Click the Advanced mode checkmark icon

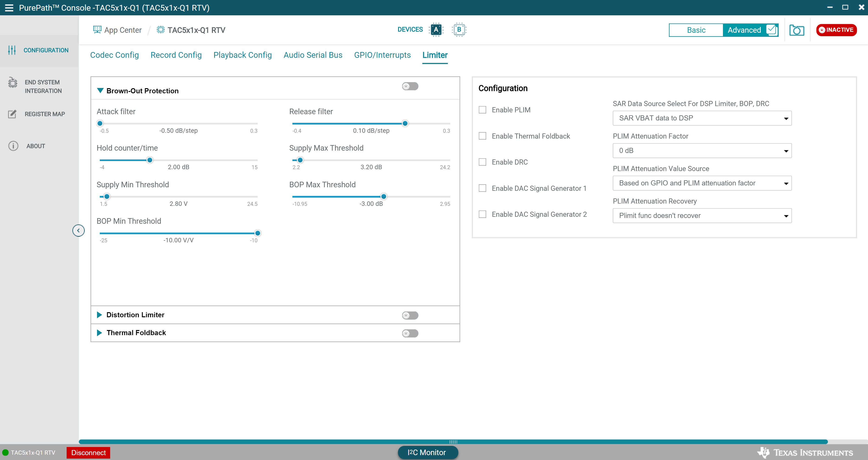(x=771, y=30)
